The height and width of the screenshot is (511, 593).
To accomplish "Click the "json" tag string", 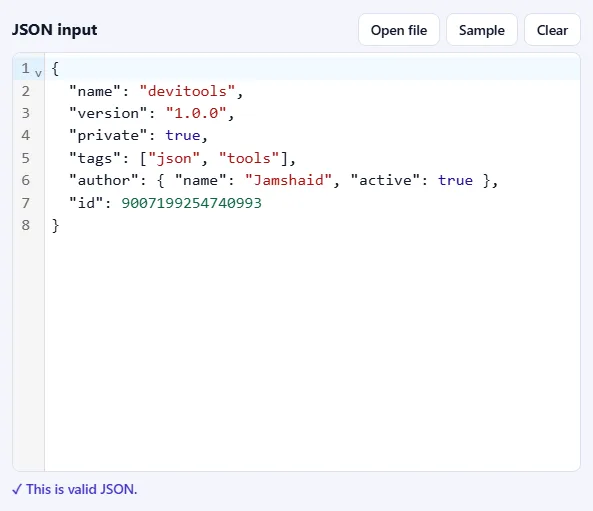I will [x=174, y=158].
